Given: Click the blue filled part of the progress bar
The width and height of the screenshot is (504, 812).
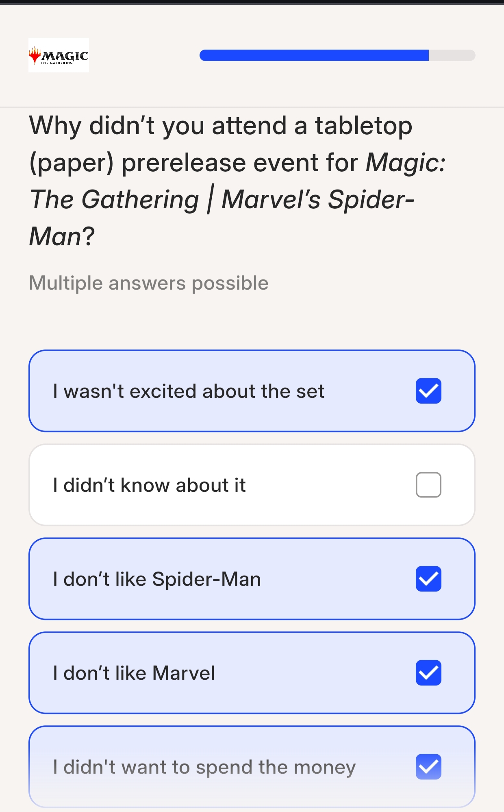Looking at the screenshot, I should click(x=314, y=55).
